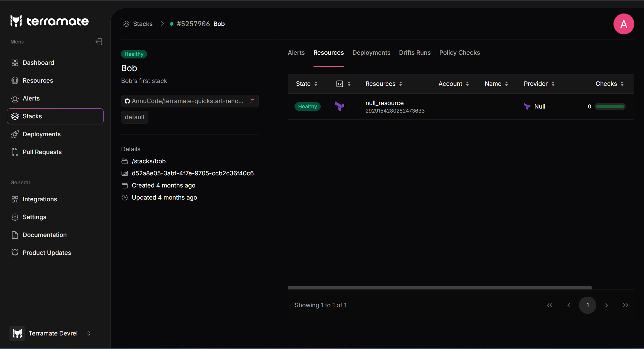Click the terramate logo
644x349 pixels.
49,21
